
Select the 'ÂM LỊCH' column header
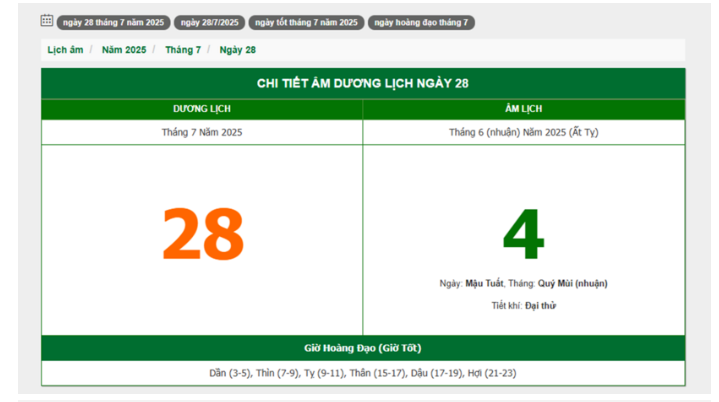click(523, 109)
